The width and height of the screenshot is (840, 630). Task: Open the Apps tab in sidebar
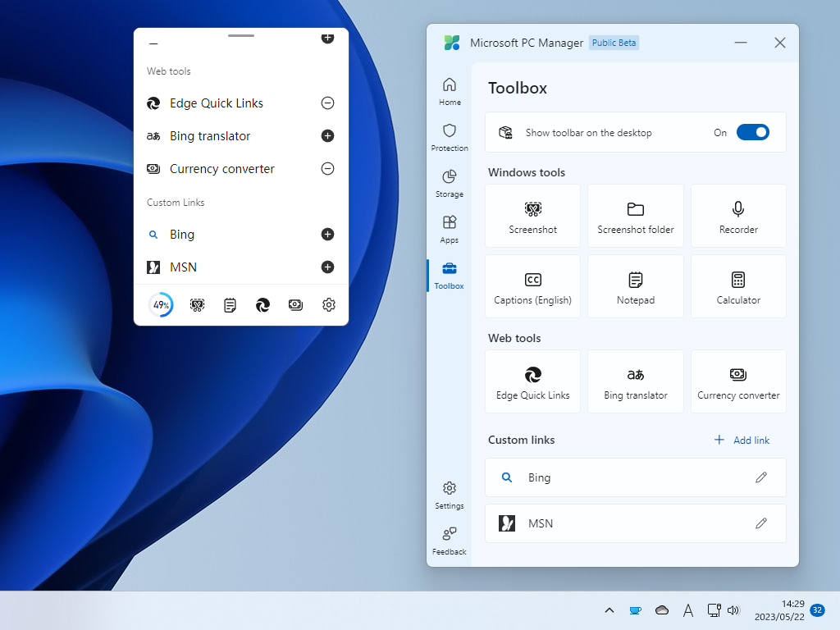tap(450, 230)
